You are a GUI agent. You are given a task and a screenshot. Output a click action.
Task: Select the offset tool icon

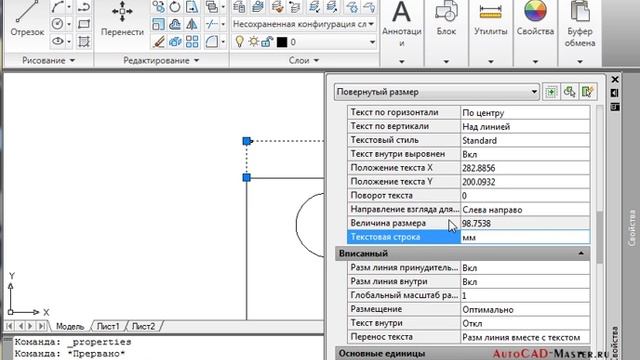(175, 24)
